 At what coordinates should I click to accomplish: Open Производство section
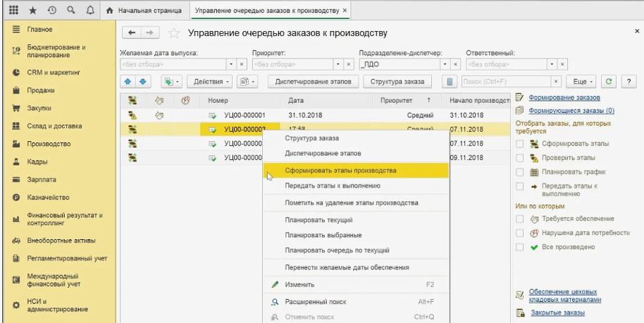click(49, 144)
